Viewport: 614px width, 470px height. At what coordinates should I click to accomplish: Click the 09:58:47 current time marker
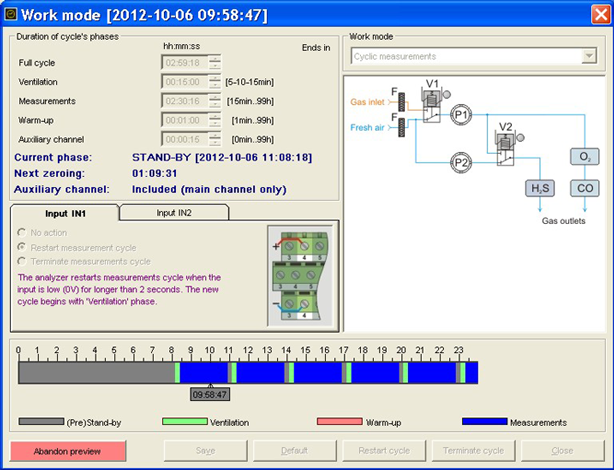click(210, 395)
